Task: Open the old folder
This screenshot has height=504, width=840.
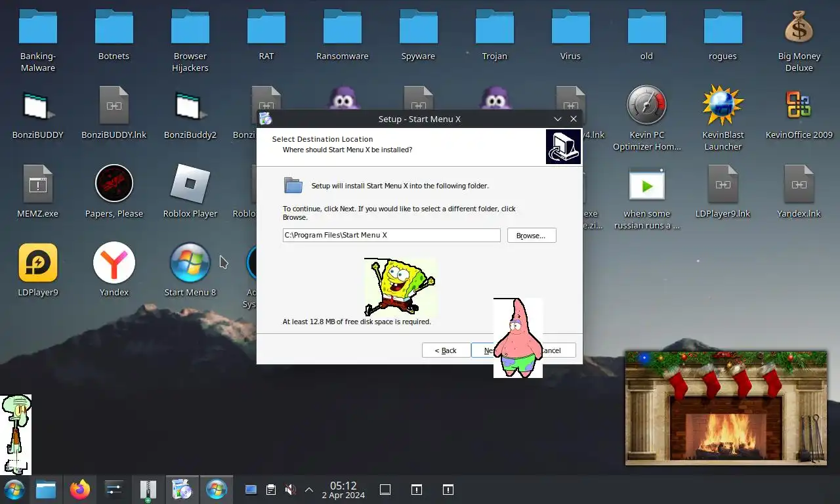Action: point(647,35)
